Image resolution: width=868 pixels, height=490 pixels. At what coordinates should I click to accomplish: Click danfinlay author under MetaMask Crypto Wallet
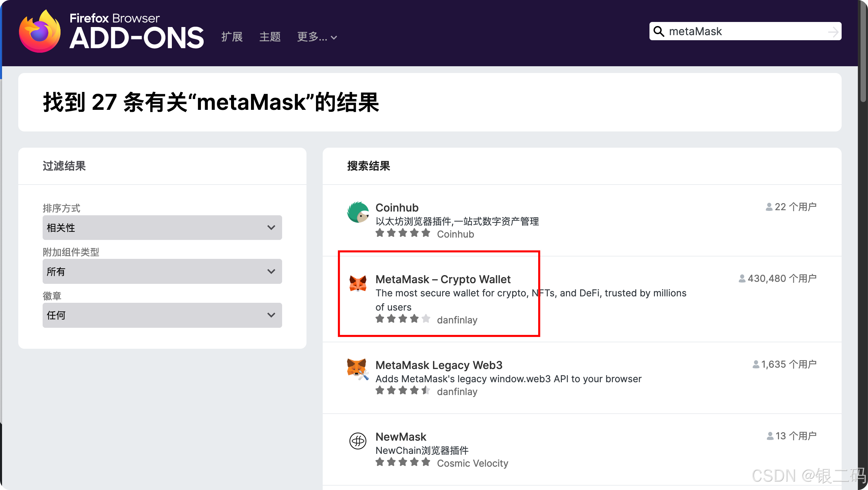pyautogui.click(x=457, y=320)
